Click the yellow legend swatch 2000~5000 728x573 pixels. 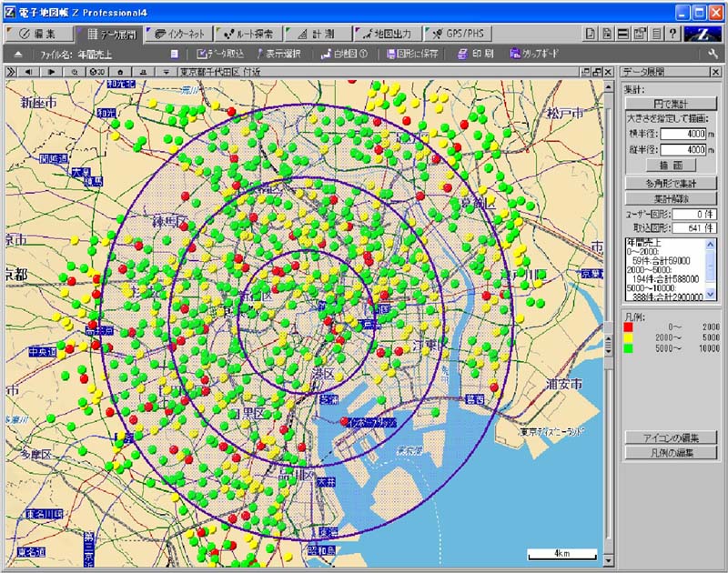(x=628, y=337)
